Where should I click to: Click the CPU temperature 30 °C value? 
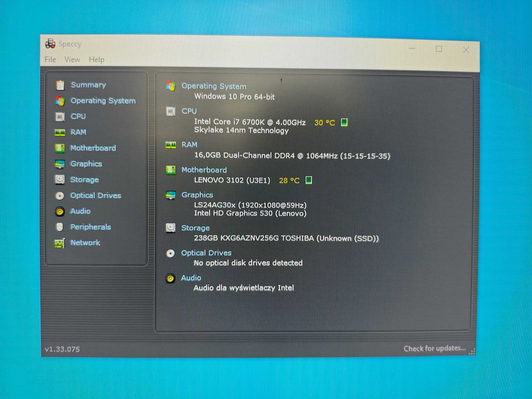point(325,123)
